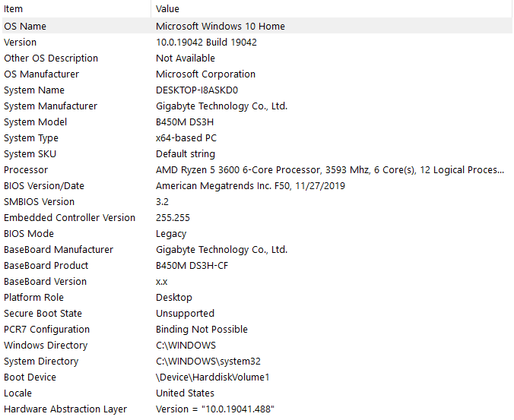
Task: Click the Default string value
Action: pos(186,154)
